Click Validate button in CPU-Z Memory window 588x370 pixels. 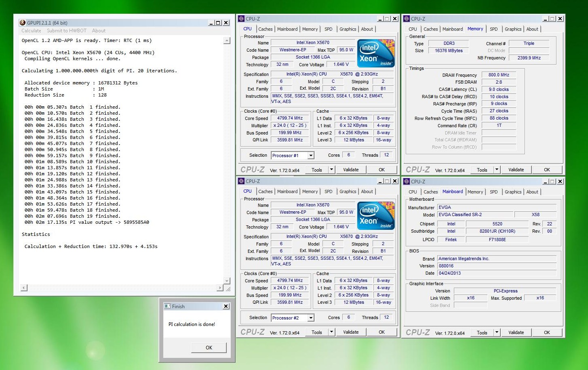coord(516,170)
